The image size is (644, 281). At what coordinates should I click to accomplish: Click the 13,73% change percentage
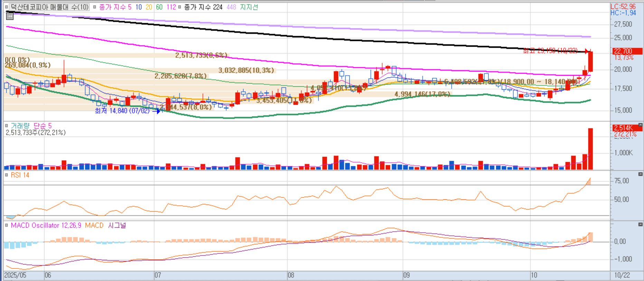(x=624, y=57)
